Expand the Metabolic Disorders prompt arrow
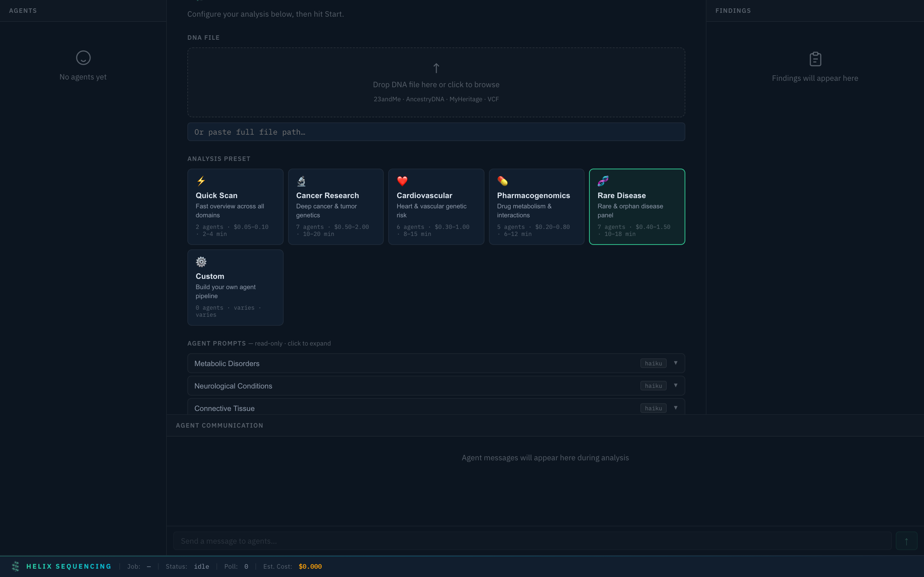924x577 pixels. coord(675,363)
